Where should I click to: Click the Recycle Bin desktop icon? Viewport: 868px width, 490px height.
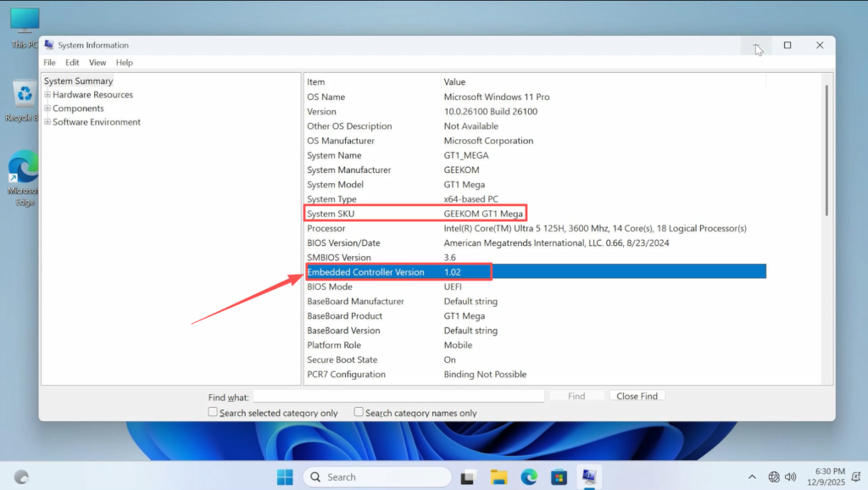coord(23,95)
